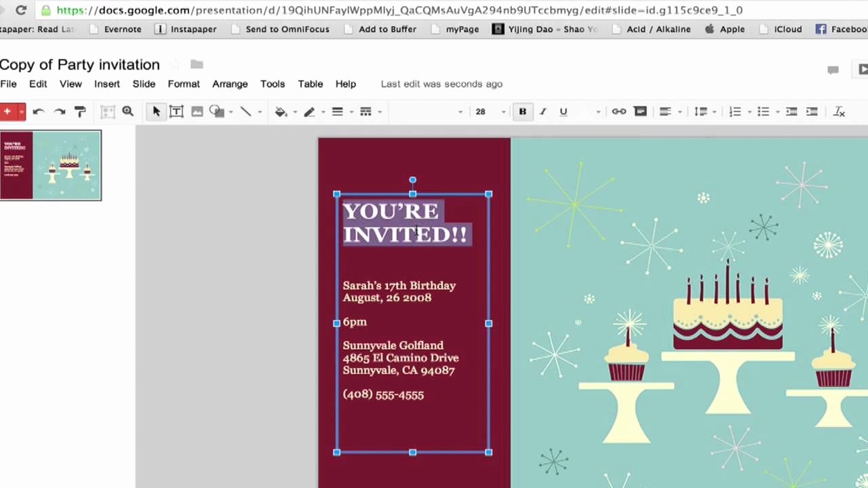Screen dimensions: 868x488
Task: Select the Text box tool
Action: (x=176, y=111)
